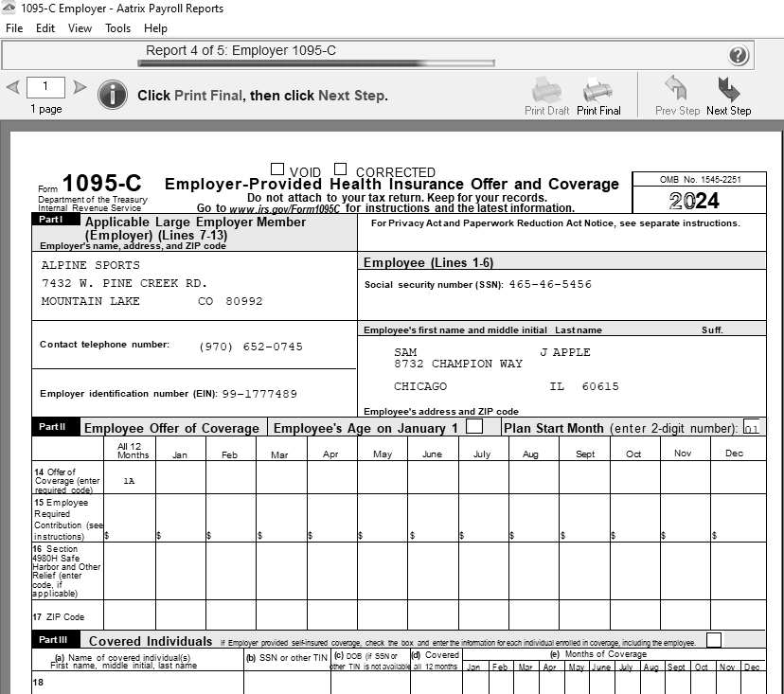Screen dimensions: 784x694
Task: Go to Next Step arrow icon
Action: click(728, 89)
